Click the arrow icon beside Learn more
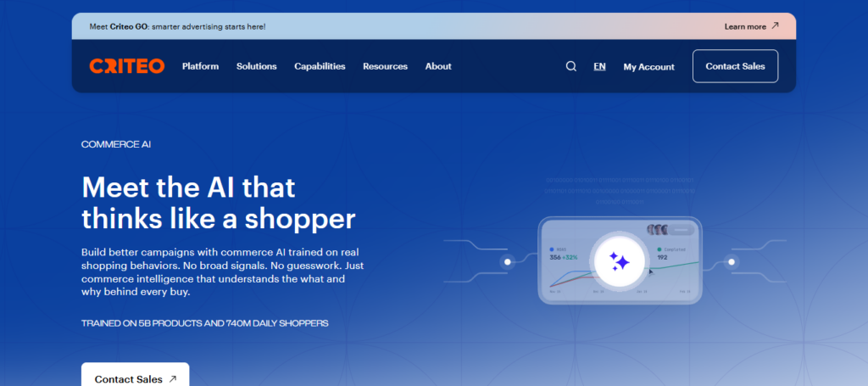868x386 pixels. (x=775, y=25)
